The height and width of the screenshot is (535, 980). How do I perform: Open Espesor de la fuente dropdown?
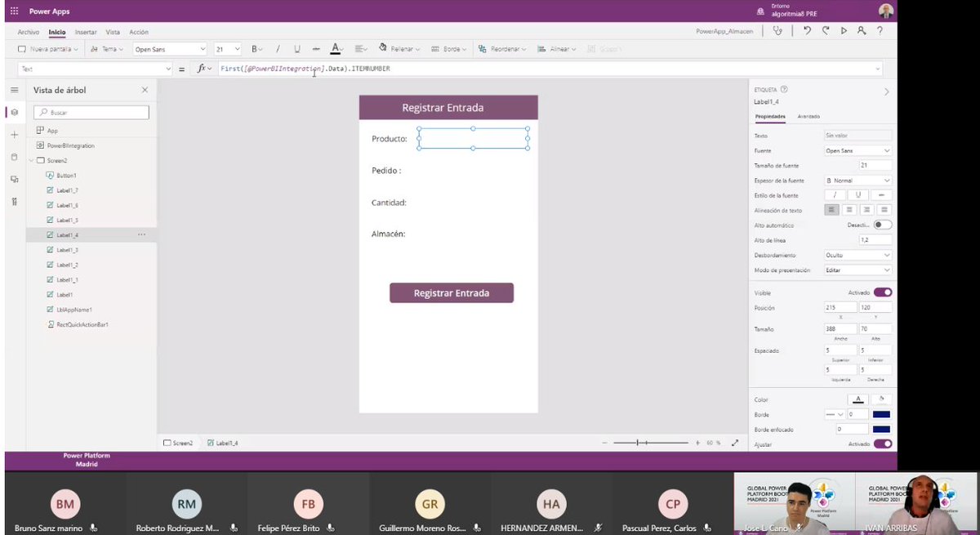[857, 180]
